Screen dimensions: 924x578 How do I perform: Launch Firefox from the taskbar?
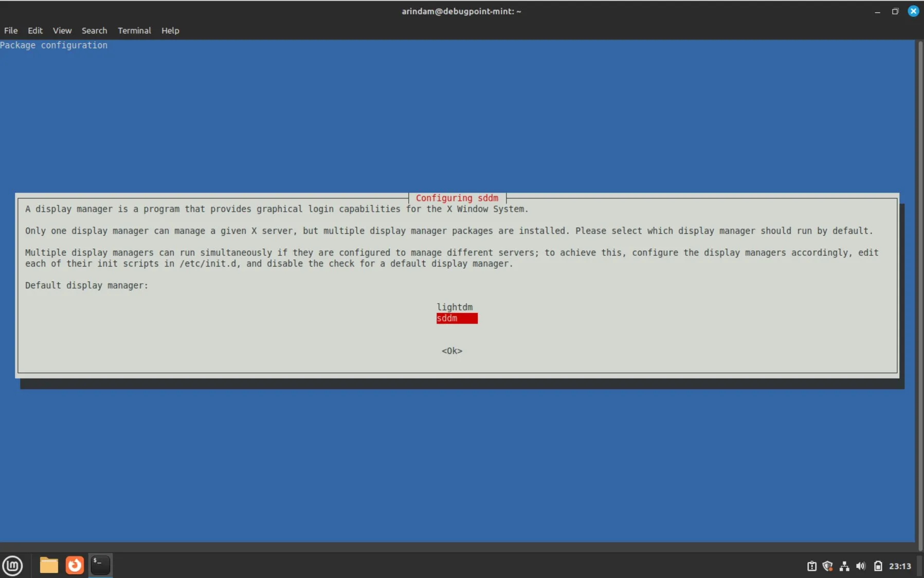(74, 565)
